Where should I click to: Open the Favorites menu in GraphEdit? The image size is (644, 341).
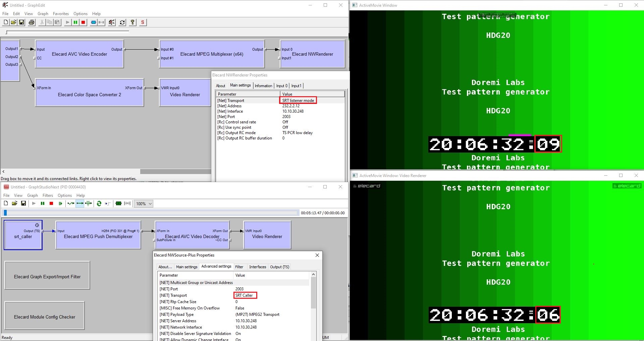61,14
